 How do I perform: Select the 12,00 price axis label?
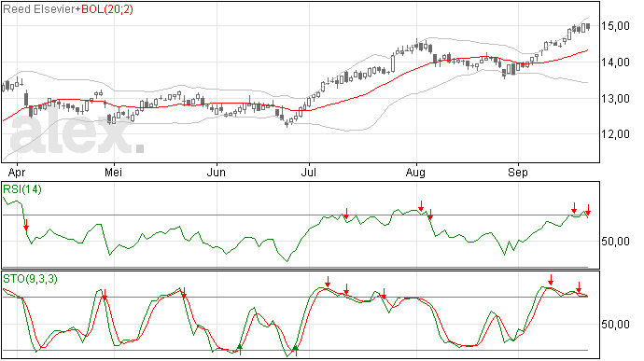pos(615,134)
